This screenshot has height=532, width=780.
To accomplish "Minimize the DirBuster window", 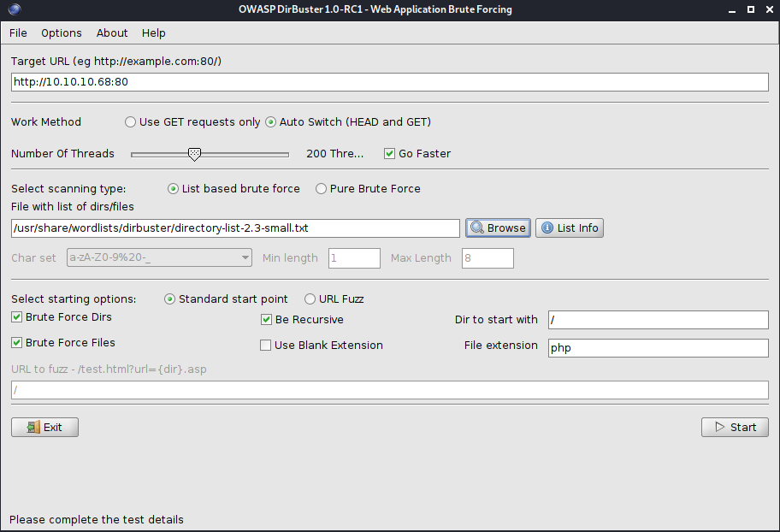I will [x=732, y=9].
